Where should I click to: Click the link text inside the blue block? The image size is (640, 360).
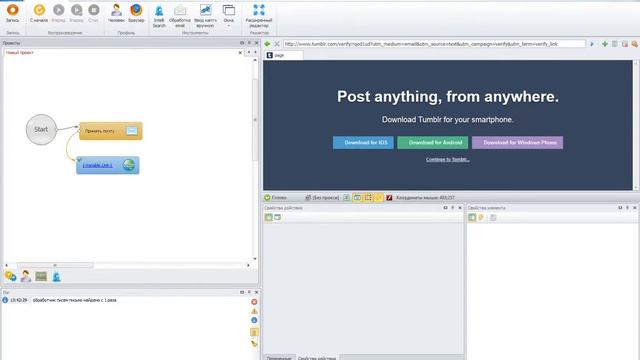click(x=97, y=165)
